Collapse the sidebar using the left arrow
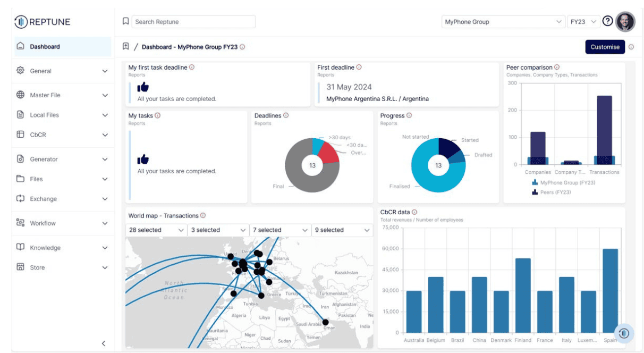The image size is (644, 353). [104, 343]
